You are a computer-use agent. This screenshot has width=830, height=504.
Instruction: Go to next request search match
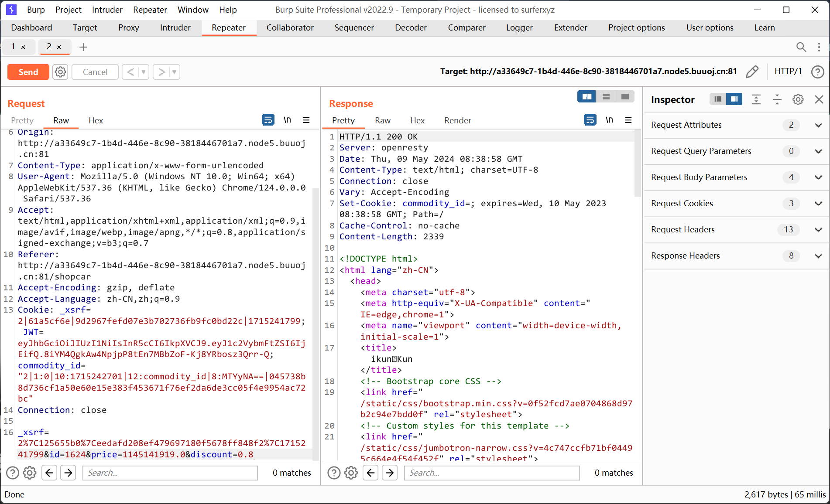click(69, 473)
